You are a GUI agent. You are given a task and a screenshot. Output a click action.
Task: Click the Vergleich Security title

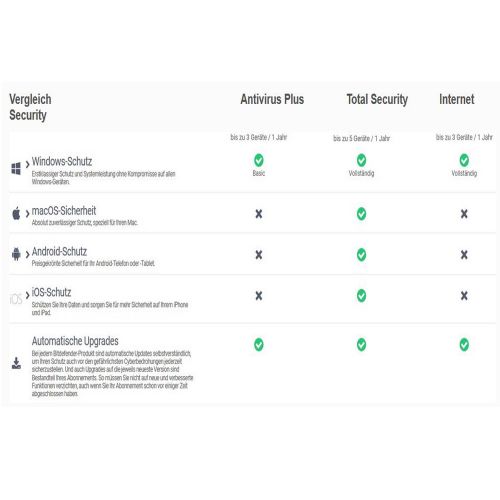pyautogui.click(x=30, y=107)
